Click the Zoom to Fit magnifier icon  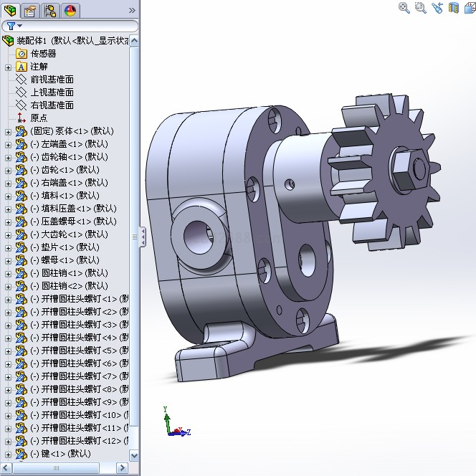404,8
